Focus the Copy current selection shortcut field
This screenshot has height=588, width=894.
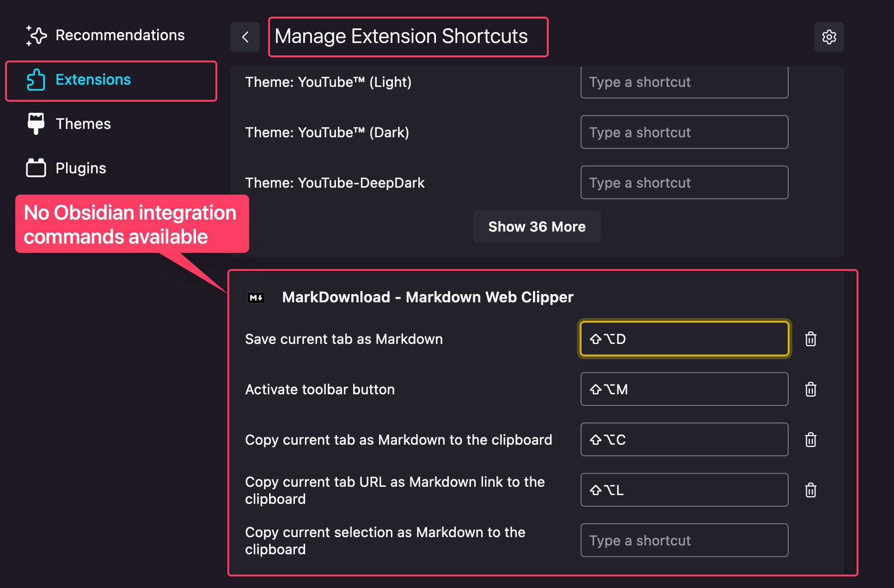[684, 540]
